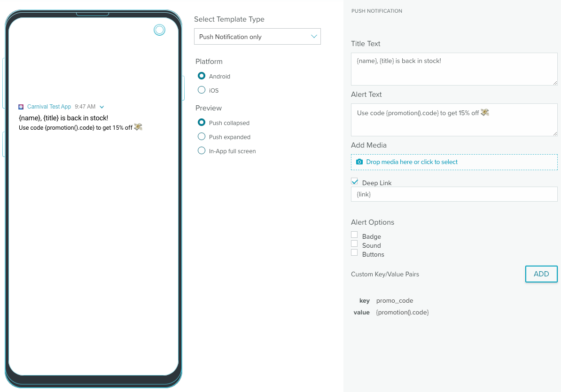Click the Deep Link {link} input
The image size is (561, 392).
(454, 194)
